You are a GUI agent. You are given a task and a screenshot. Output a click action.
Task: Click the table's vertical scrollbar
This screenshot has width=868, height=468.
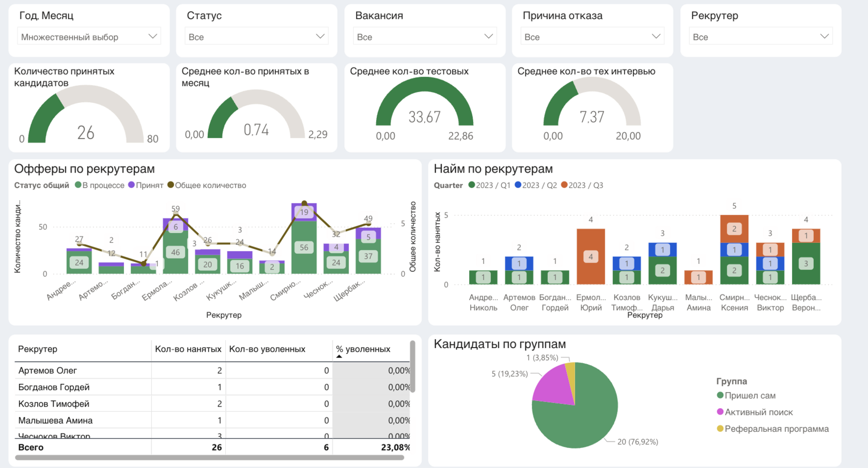(x=412, y=367)
